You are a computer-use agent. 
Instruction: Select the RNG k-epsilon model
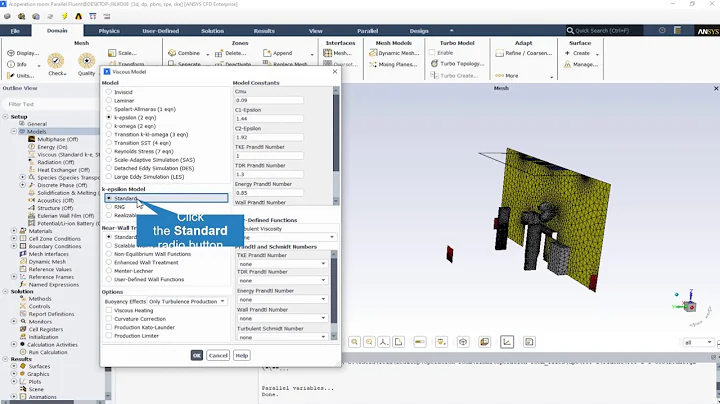pyautogui.click(x=109, y=207)
